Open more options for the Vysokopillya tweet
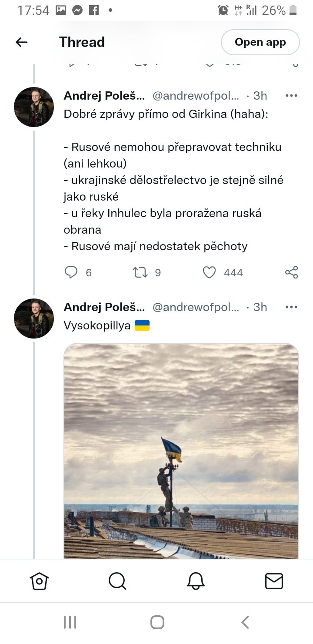Image resolution: width=313 pixels, height=644 pixels. click(x=291, y=307)
